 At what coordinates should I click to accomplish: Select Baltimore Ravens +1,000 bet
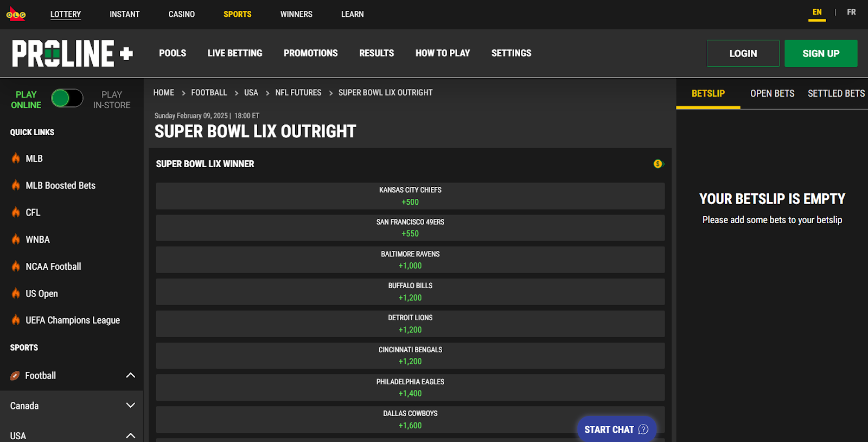click(410, 260)
